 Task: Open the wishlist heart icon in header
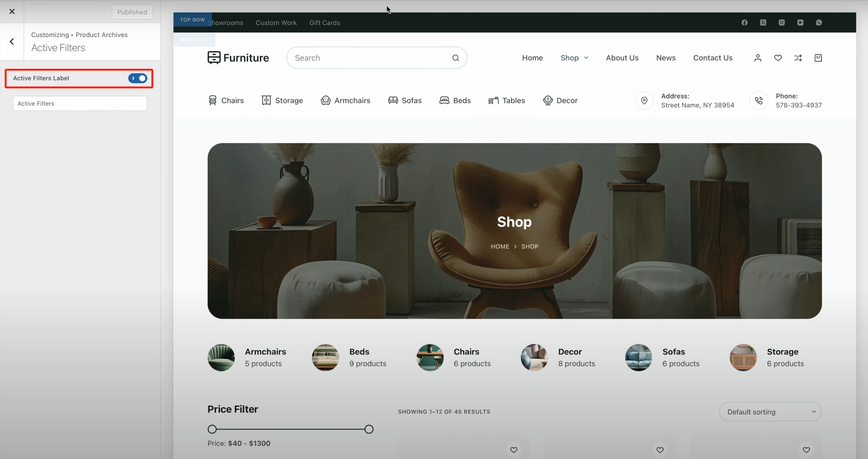click(x=778, y=58)
